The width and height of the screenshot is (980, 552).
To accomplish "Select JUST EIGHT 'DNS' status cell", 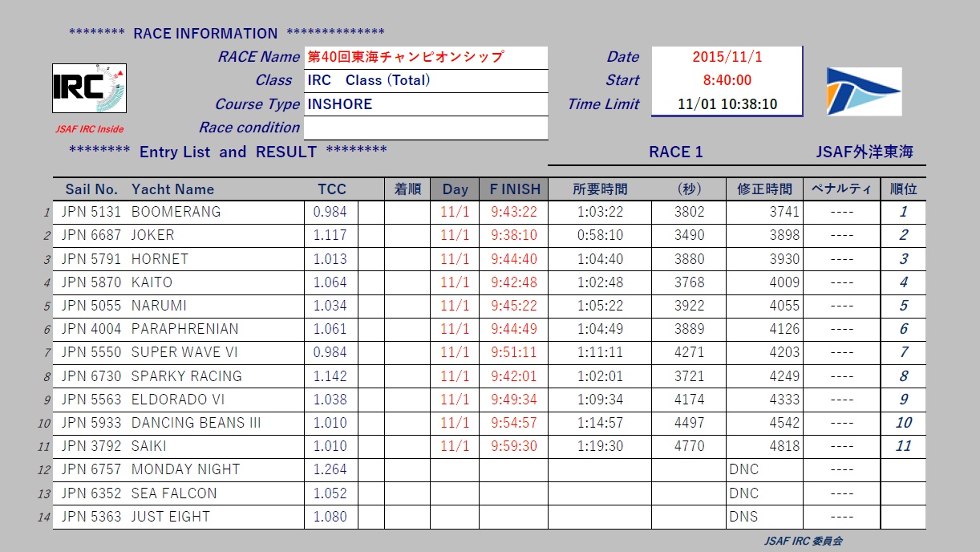I will (x=763, y=517).
